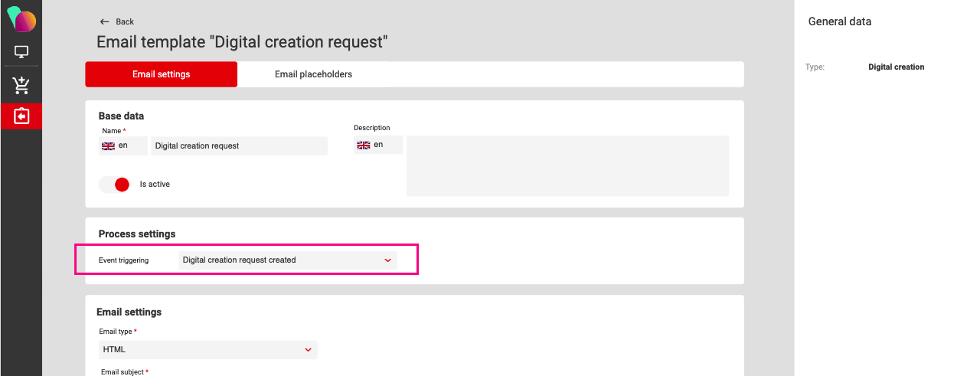Click the General data panel heading
The width and height of the screenshot is (980, 376).
(x=839, y=21)
